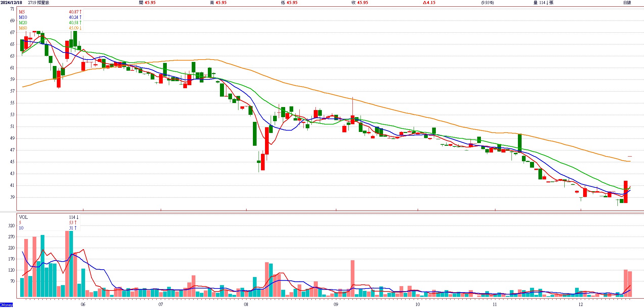Click the 320 volume axis label
The height and width of the screenshot is (308, 644).
coord(11,226)
